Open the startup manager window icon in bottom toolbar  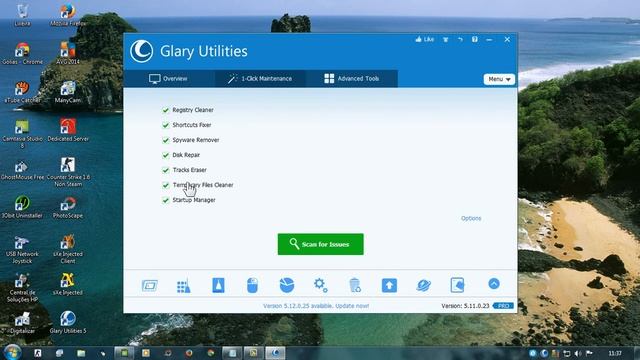149,285
